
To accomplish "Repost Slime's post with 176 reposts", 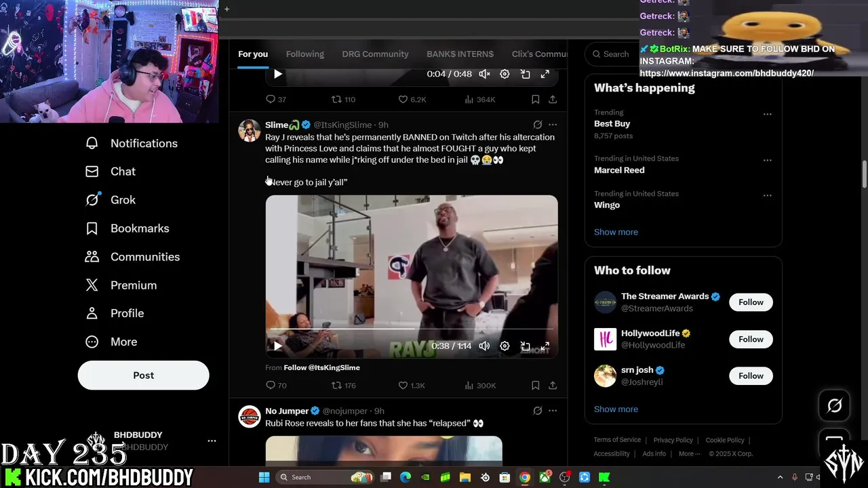I will (343, 385).
